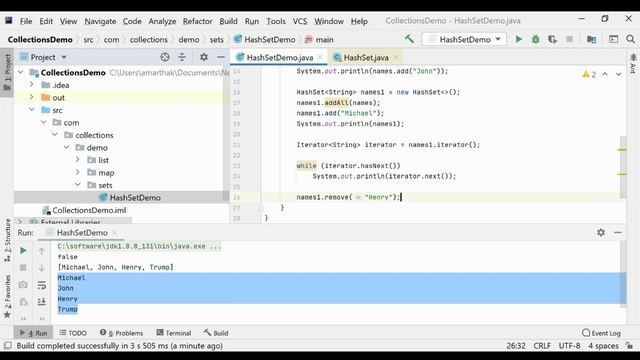The image size is (640, 360).
Task: Click main method breadcrumb in navigation bar
Action: click(x=319, y=40)
